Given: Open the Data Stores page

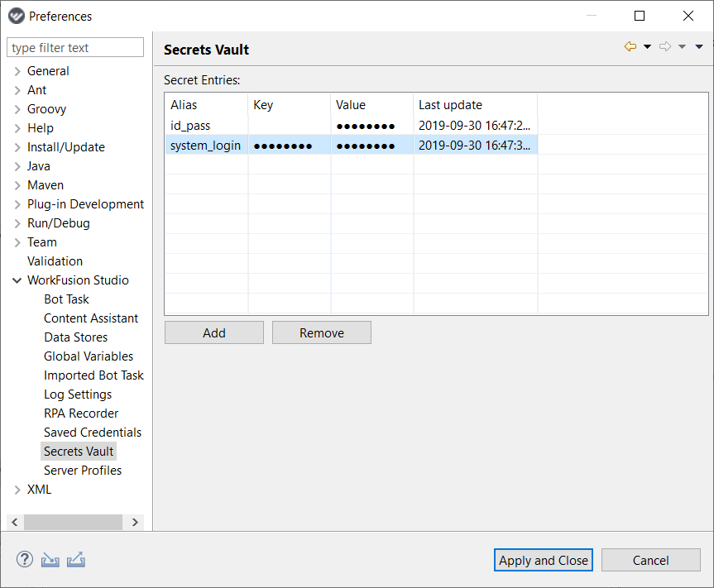Looking at the screenshot, I should (x=75, y=337).
